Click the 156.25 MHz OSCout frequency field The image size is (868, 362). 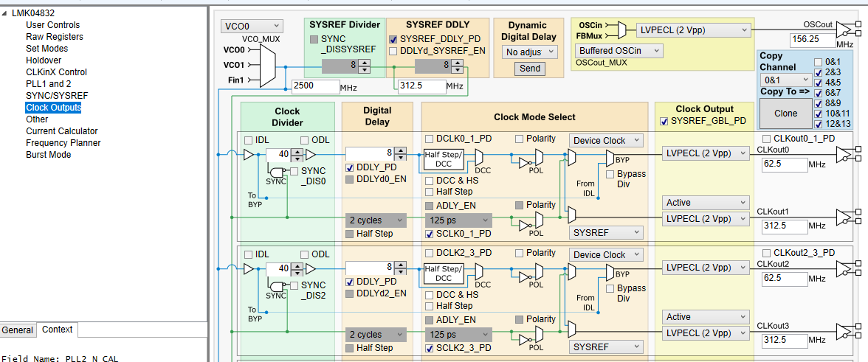(813, 41)
